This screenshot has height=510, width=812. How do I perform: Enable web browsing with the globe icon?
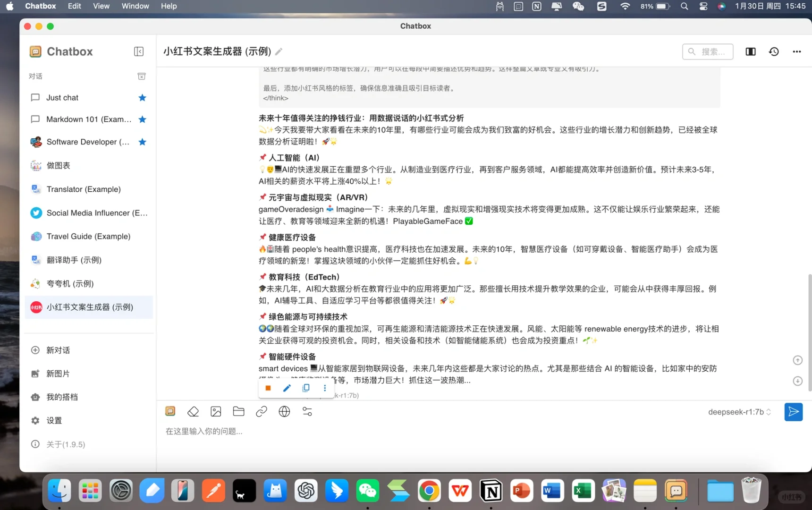284,411
